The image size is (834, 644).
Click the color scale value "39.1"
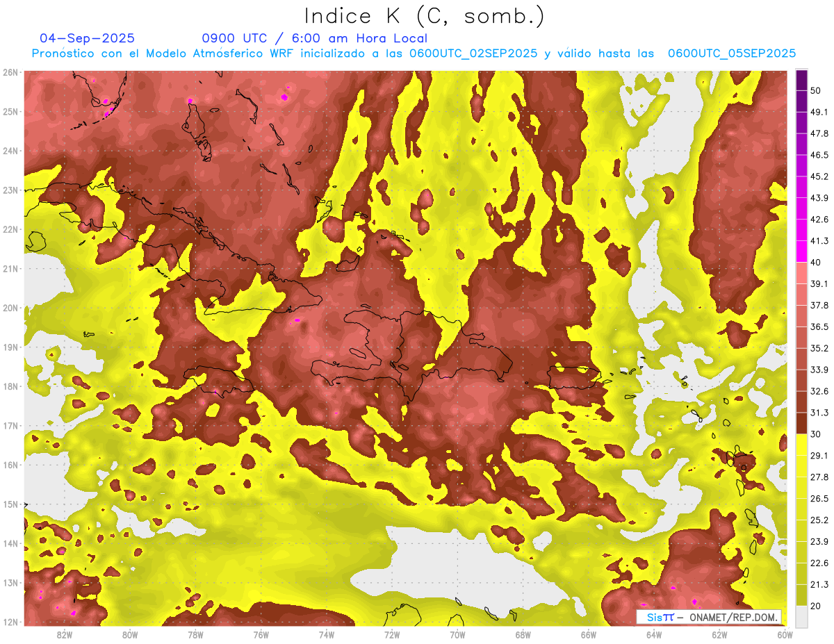(x=819, y=283)
